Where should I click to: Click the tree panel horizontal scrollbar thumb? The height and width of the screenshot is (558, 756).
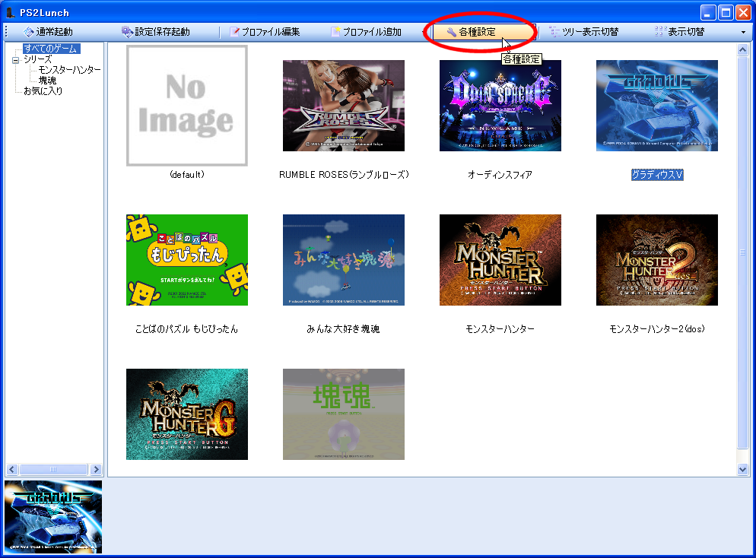[53, 469]
